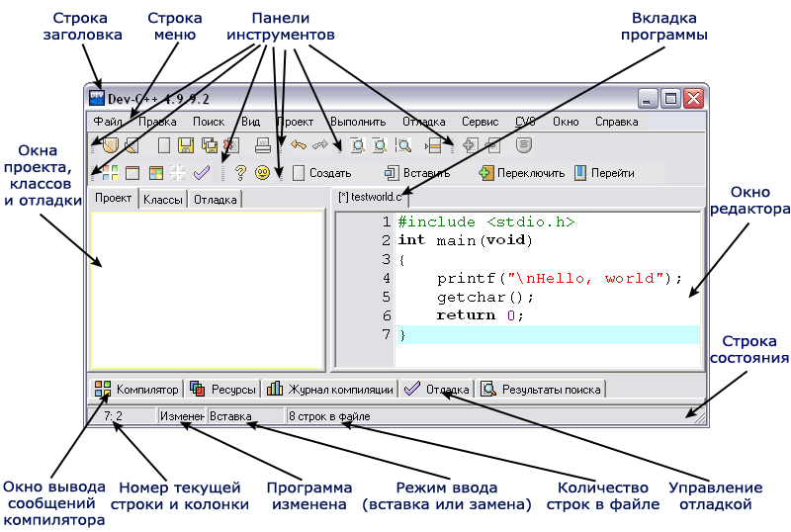Open the bottom Отладка tab with checkmark
The width and height of the screenshot is (791, 532).
437,390
